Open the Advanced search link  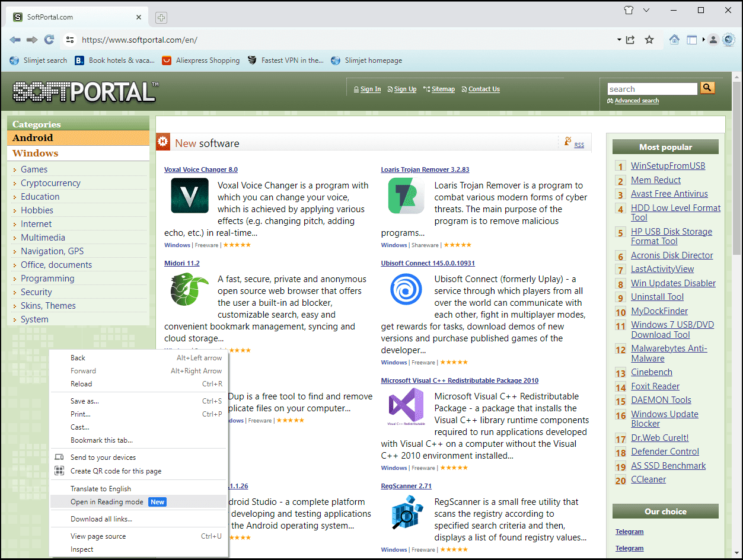(636, 101)
